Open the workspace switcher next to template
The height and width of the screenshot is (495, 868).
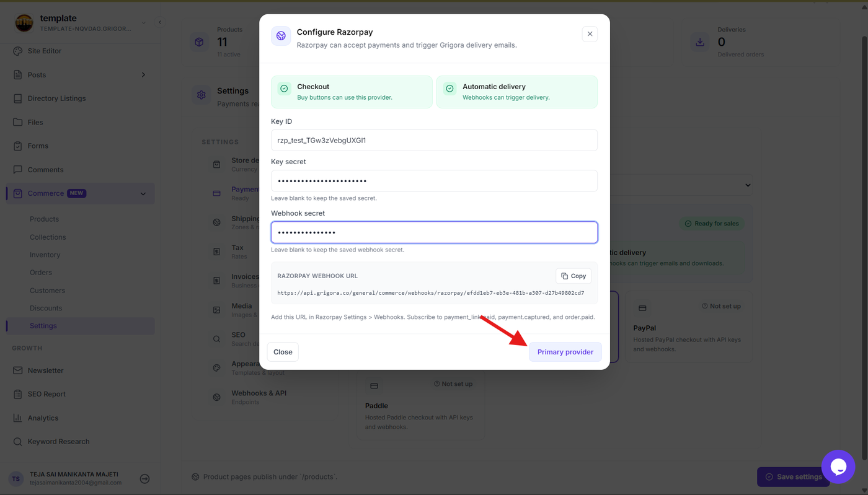click(x=144, y=23)
